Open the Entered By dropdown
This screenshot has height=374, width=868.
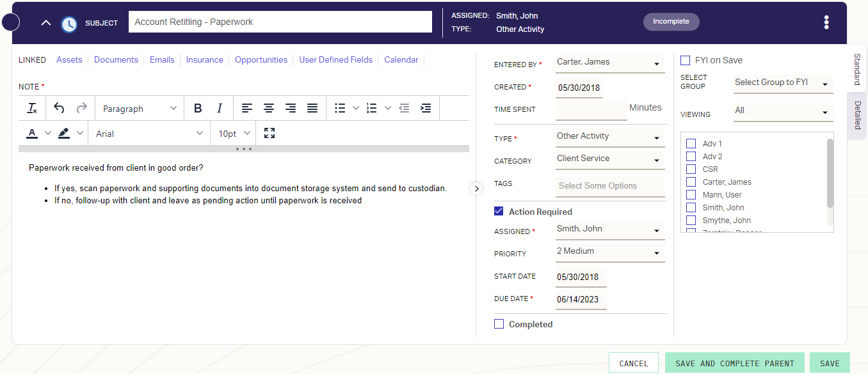610,63
